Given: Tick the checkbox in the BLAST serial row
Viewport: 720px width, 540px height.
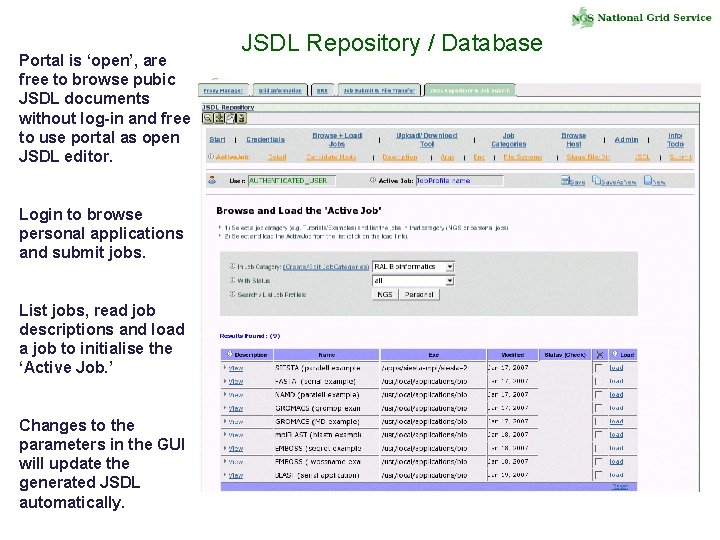Looking at the screenshot, I should 598,475.
